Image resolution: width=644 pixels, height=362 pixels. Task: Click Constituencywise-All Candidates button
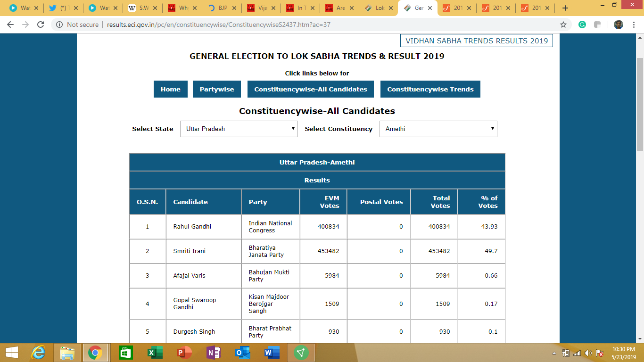click(x=311, y=89)
